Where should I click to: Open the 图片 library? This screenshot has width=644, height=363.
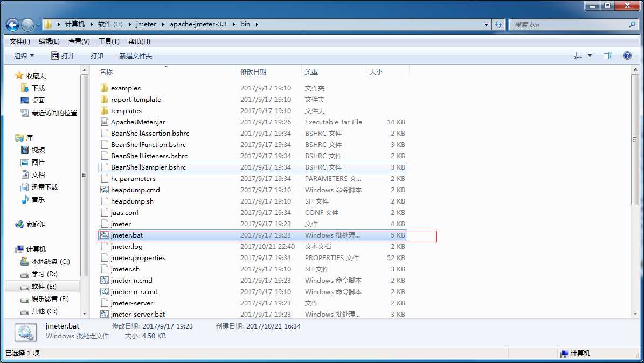(x=38, y=162)
